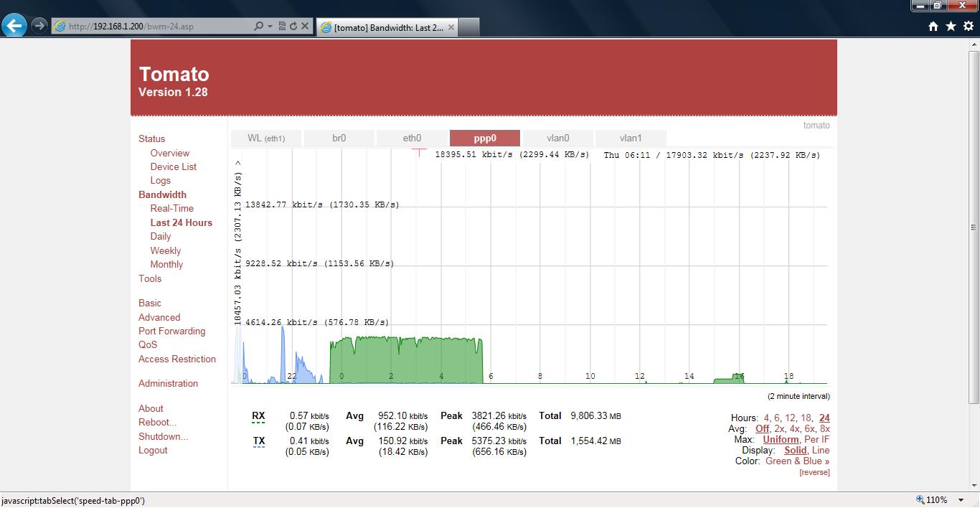The height and width of the screenshot is (508, 980).
Task: Click the search magnifier icon in address bar
Action: 259,26
